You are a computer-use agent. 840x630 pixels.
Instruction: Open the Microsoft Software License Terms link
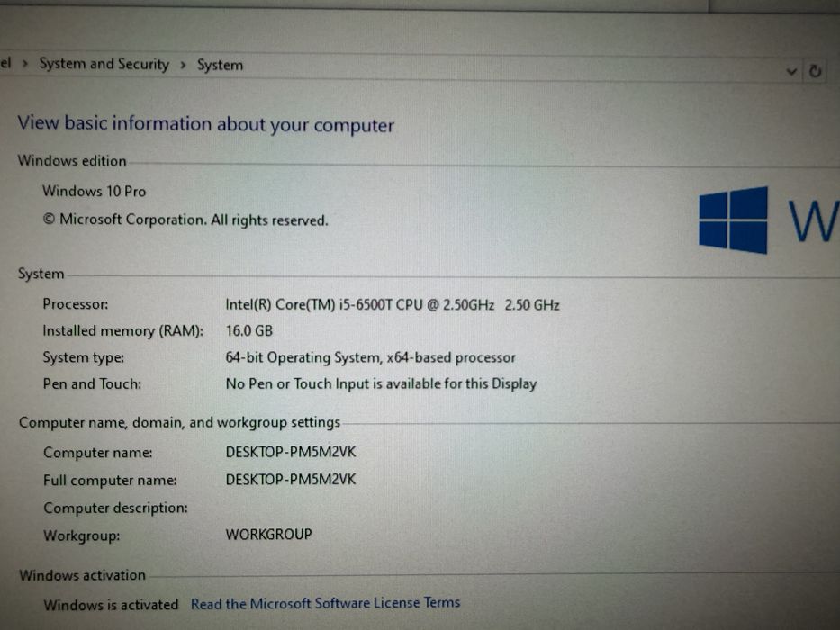[325, 603]
